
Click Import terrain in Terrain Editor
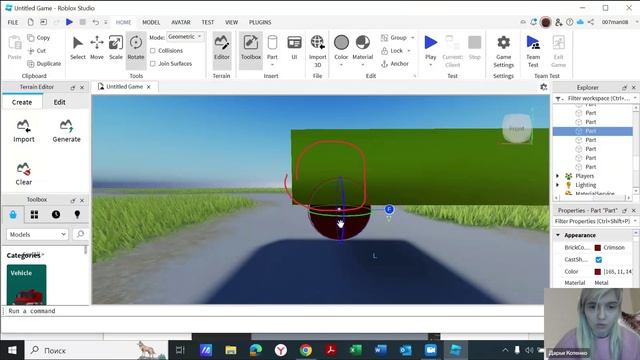click(x=24, y=131)
